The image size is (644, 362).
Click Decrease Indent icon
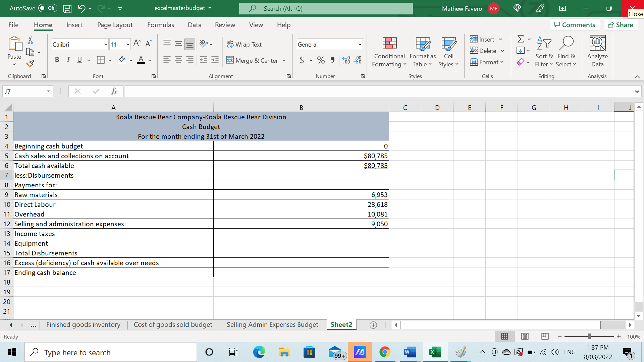coord(204,60)
